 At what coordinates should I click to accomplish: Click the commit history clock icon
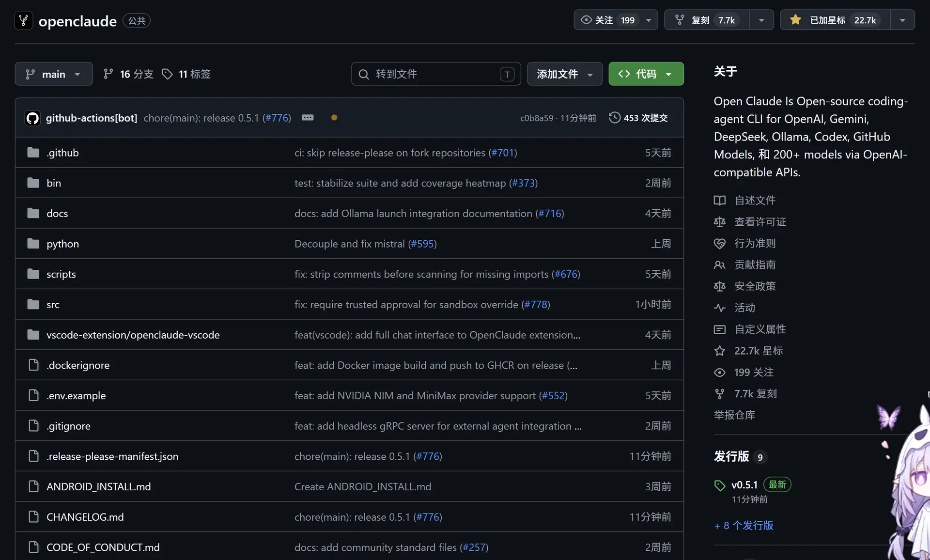click(615, 118)
